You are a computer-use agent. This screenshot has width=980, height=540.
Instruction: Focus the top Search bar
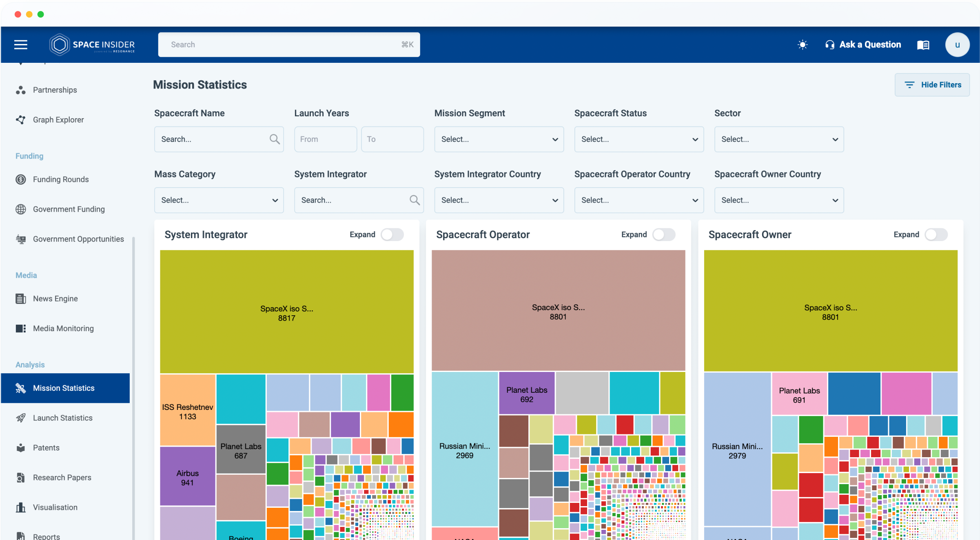coord(289,44)
